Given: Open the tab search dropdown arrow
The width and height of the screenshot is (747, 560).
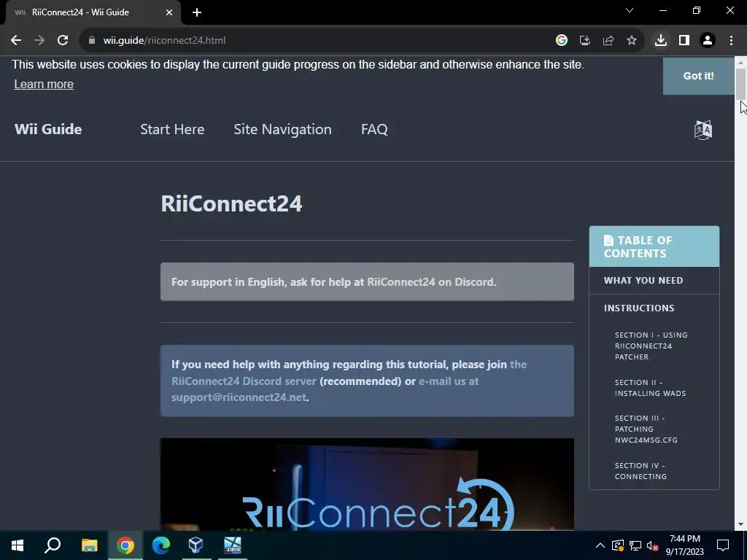Looking at the screenshot, I should (x=630, y=10).
